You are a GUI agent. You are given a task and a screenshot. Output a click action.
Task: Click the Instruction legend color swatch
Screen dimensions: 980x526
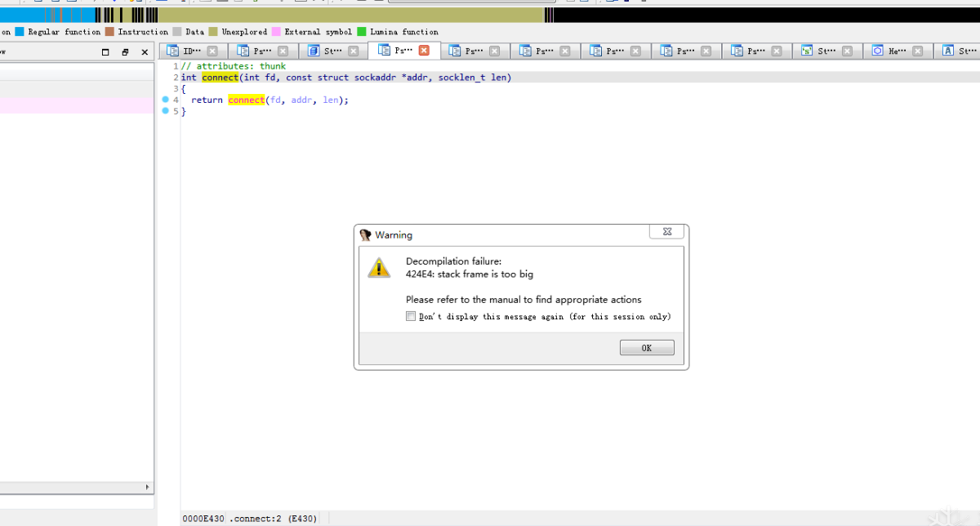pos(109,32)
